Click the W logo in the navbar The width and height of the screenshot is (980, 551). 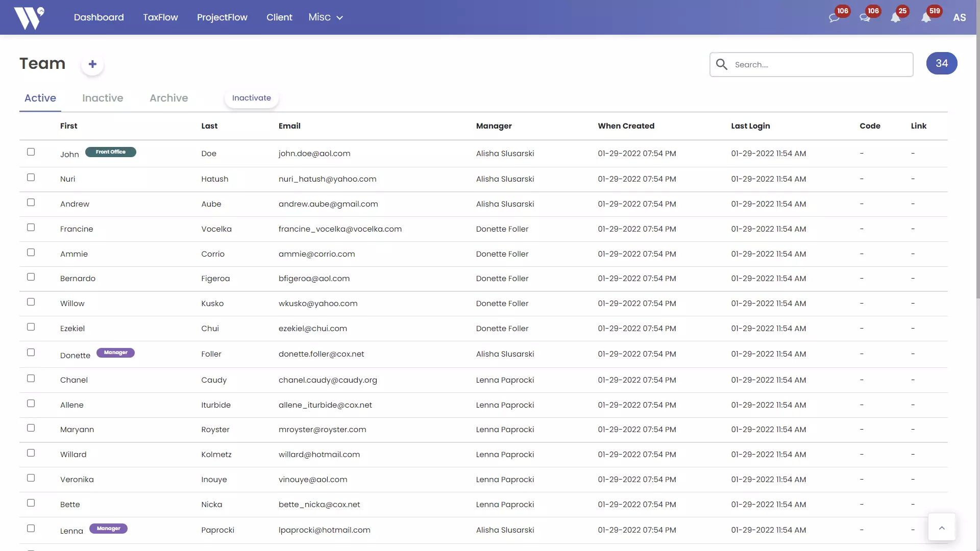click(29, 17)
